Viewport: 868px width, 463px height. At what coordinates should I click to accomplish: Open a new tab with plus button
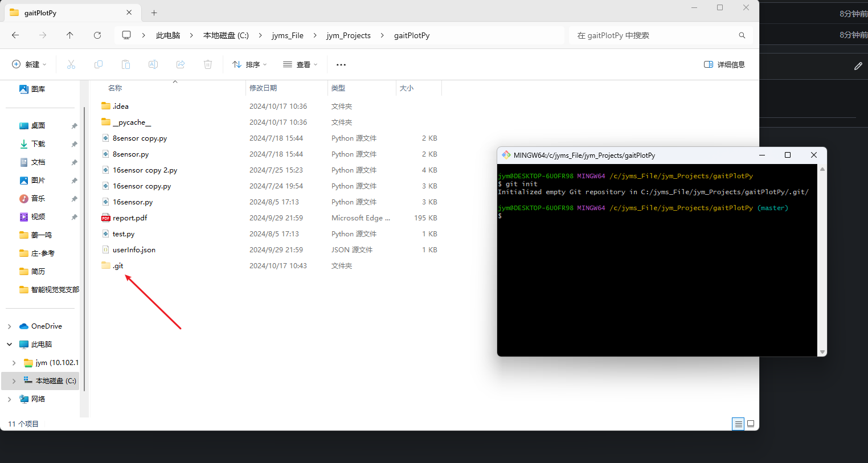(154, 13)
